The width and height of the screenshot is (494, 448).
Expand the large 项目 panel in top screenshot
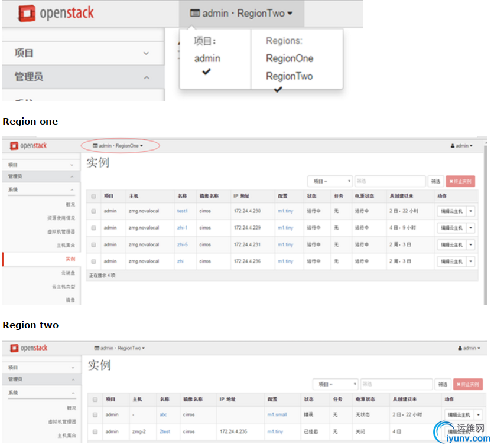click(83, 53)
